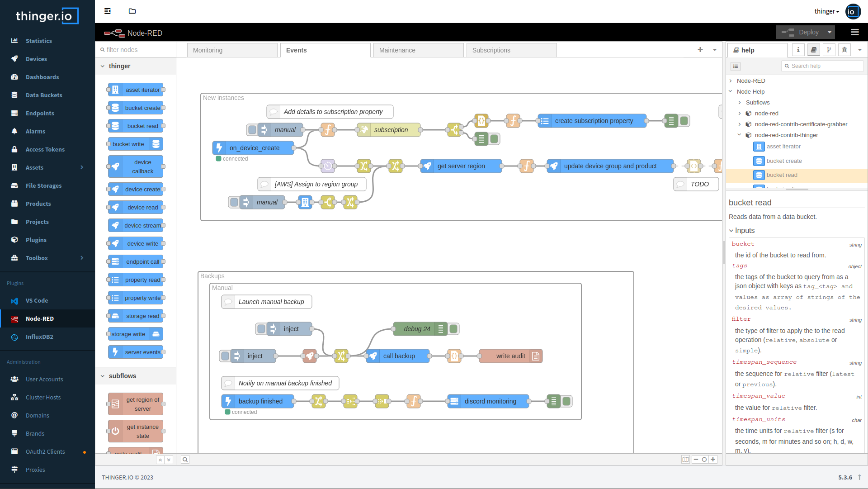This screenshot has height=489, width=868.
Task: Select the backup finished trigger icon
Action: [228, 401]
